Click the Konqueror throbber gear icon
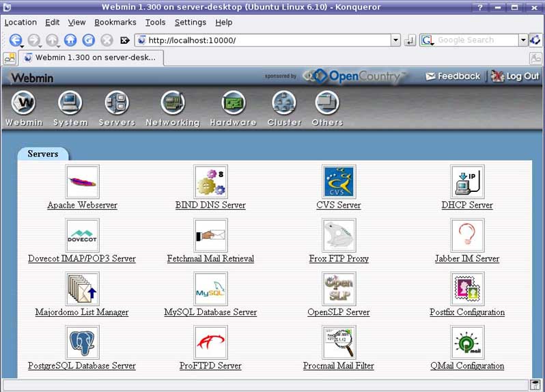Image resolution: width=545 pixels, height=392 pixels. pyautogui.click(x=535, y=40)
